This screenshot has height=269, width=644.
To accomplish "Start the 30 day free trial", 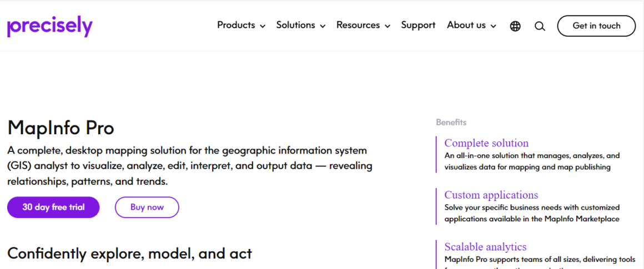I will pos(53,207).
